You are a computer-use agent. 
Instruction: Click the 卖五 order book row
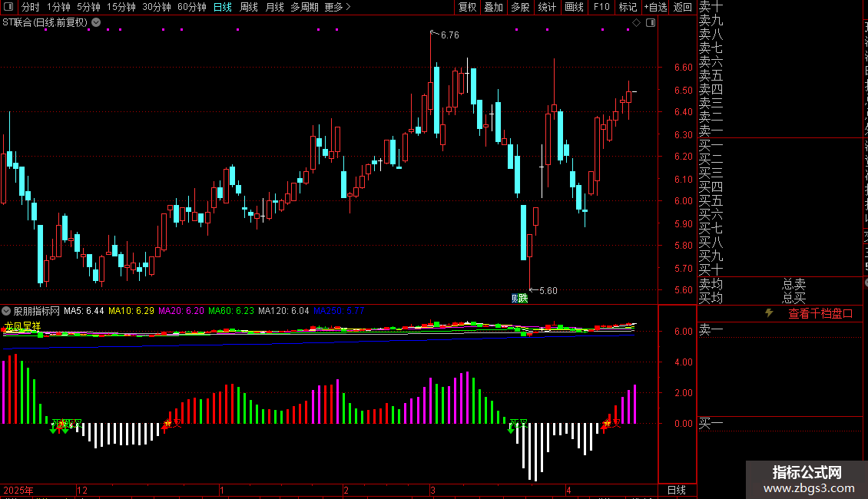(x=711, y=75)
